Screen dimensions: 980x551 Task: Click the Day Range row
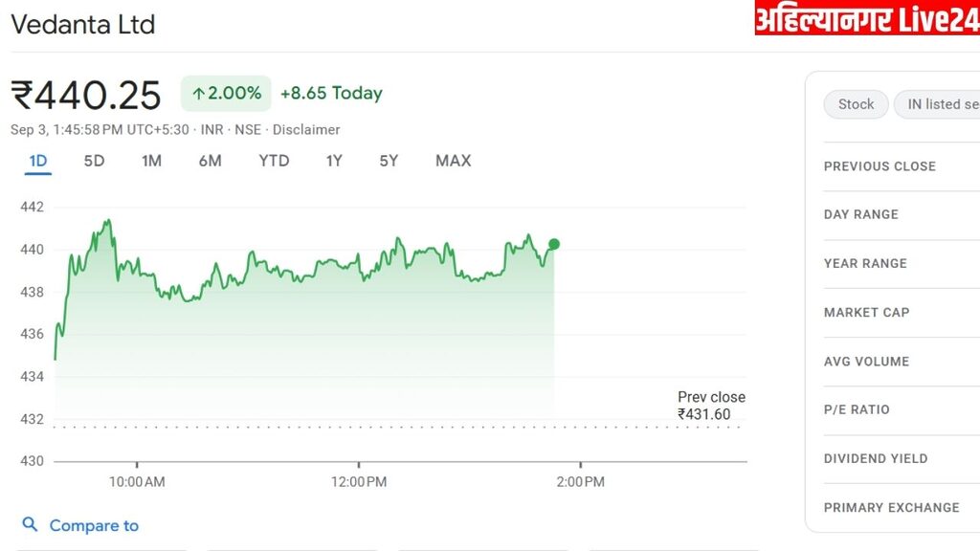[x=861, y=214]
